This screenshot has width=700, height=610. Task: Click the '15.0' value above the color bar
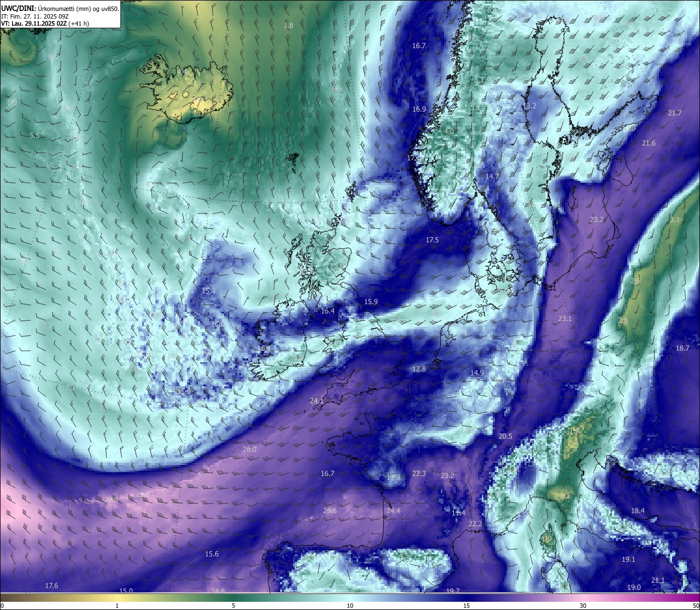[126, 591]
